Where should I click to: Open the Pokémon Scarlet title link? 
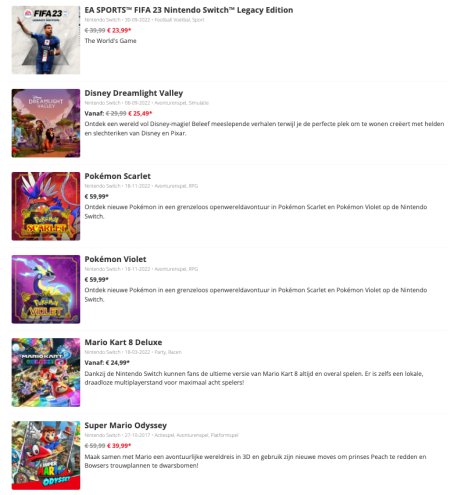(x=117, y=176)
